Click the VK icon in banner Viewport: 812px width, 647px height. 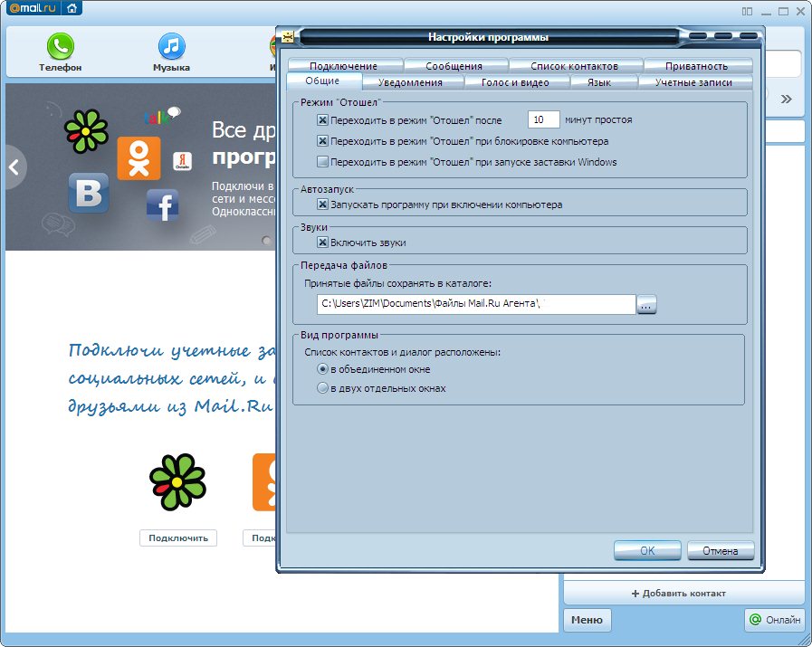(x=89, y=194)
